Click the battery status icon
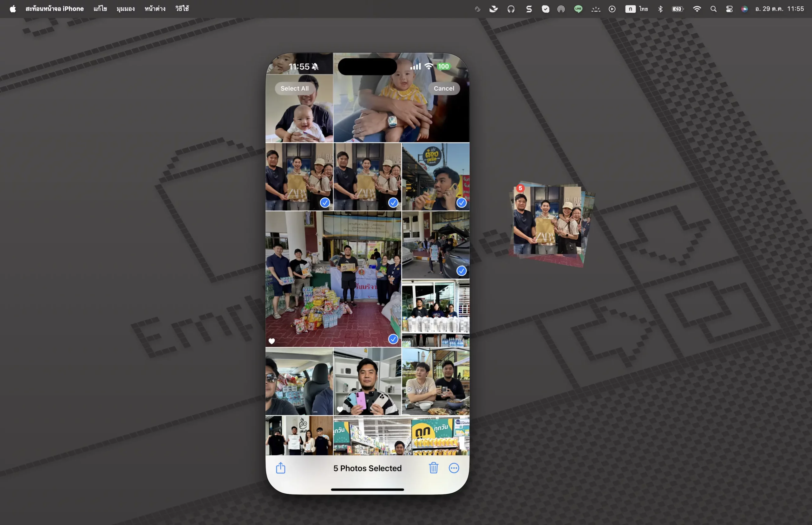Image resolution: width=812 pixels, height=525 pixels. pyautogui.click(x=677, y=9)
